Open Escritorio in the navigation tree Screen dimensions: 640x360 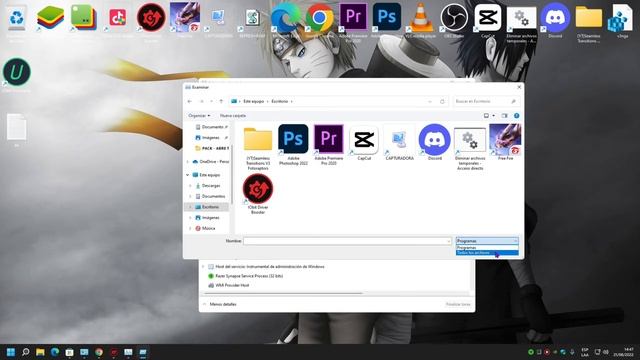[x=210, y=207]
